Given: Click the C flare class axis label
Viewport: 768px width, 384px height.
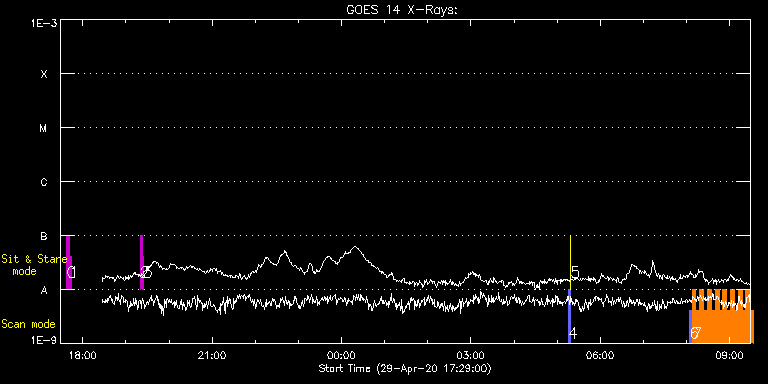Looking at the screenshot, I should 44,182.
